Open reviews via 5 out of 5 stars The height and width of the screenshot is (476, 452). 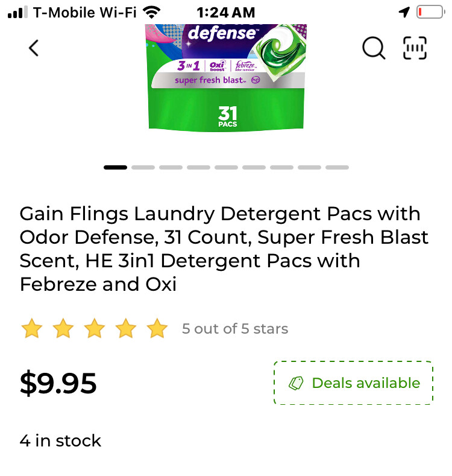point(235,328)
